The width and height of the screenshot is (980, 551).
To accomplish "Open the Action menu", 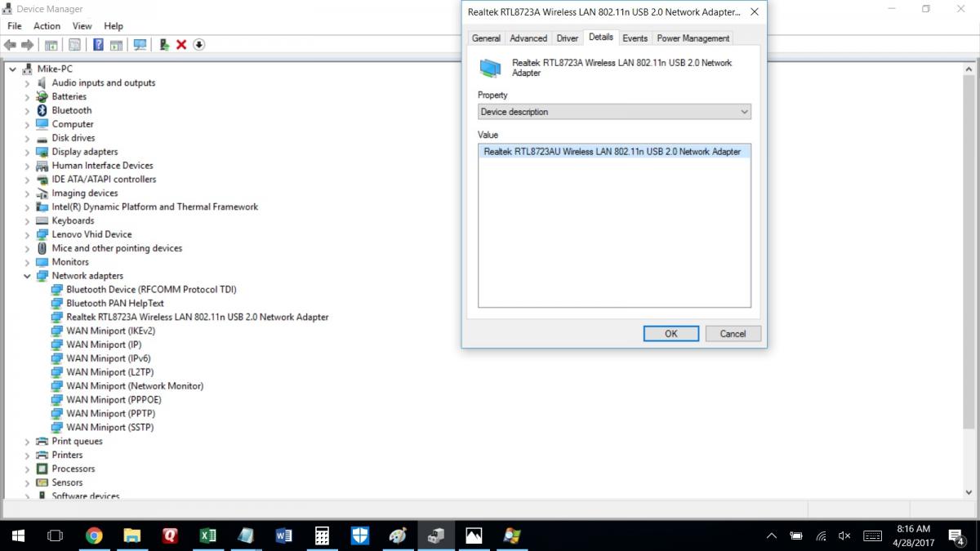I will pyautogui.click(x=47, y=26).
